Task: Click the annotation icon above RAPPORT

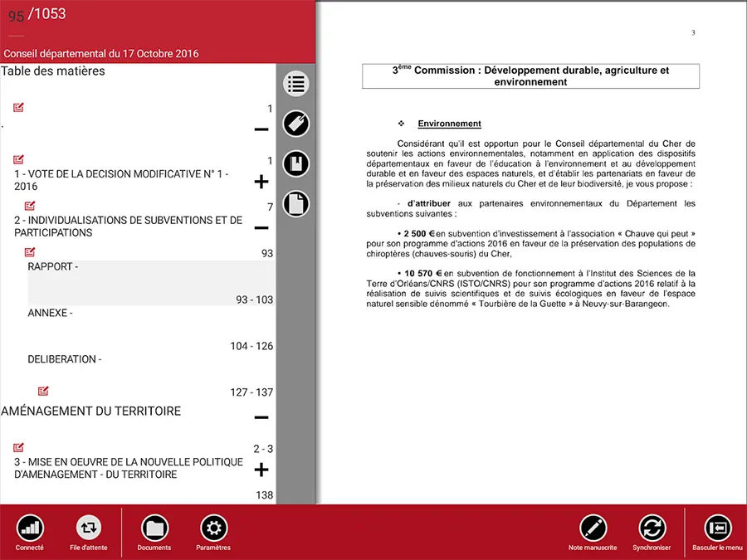Action: (30, 252)
